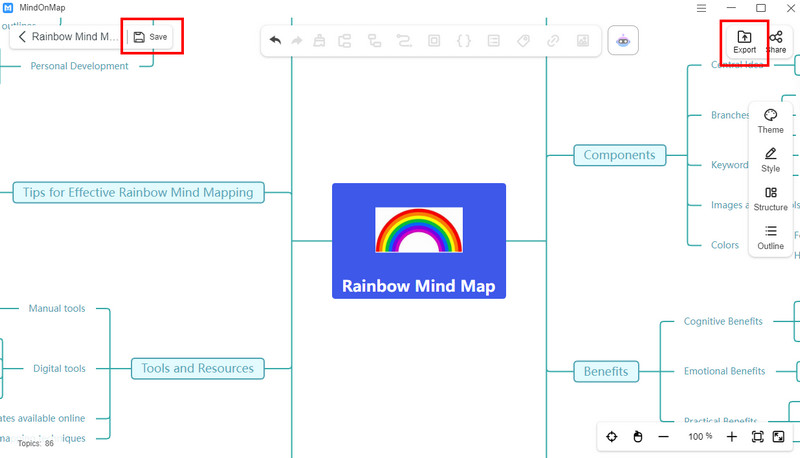Click the hyperlink toolbar icon
This screenshot has height=458, width=800.
[552, 41]
